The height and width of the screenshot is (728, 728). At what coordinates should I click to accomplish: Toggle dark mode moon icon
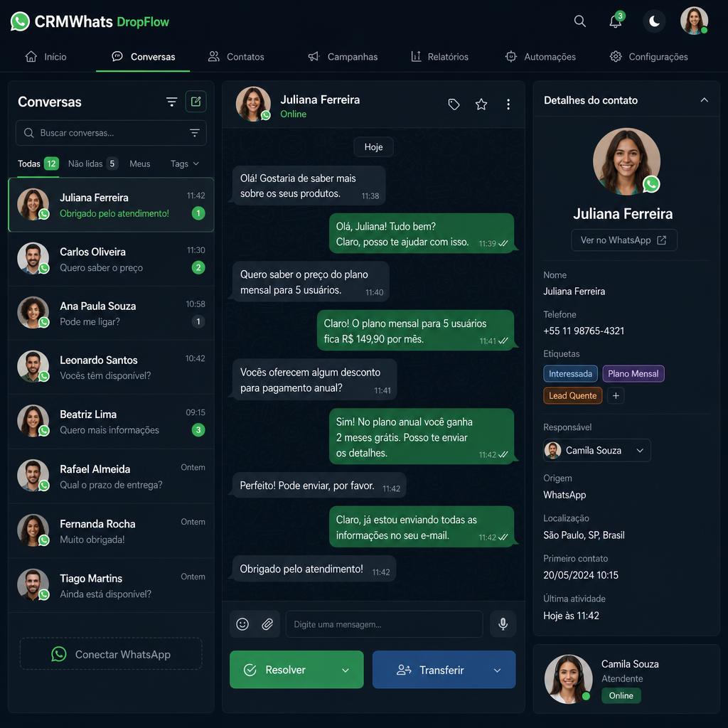[654, 21]
